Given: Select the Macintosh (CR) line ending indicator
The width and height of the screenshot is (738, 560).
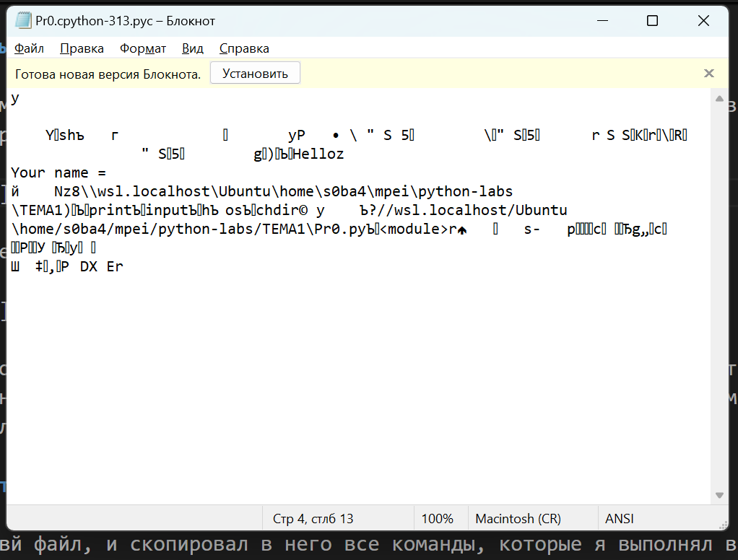Looking at the screenshot, I should point(517,518).
